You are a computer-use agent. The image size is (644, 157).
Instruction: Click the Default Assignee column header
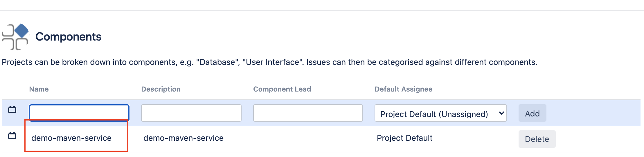[403, 89]
